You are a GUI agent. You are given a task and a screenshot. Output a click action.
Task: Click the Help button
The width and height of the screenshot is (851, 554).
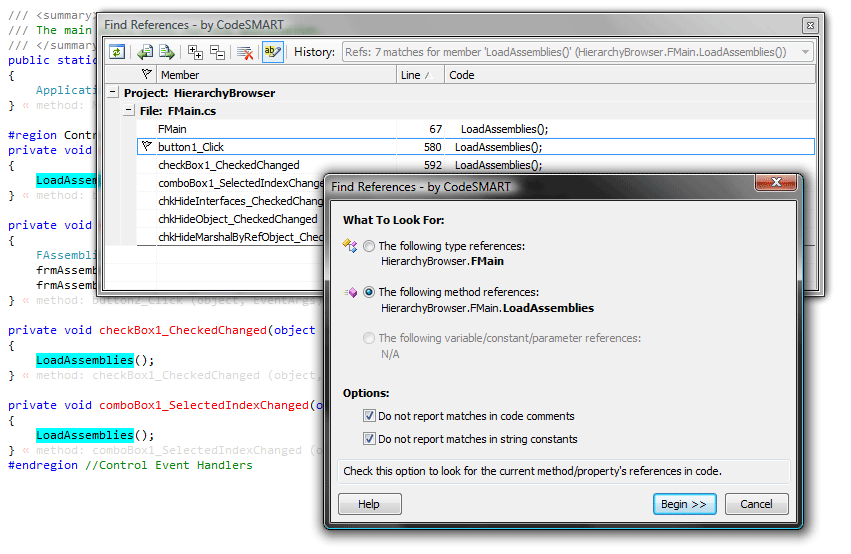370,504
